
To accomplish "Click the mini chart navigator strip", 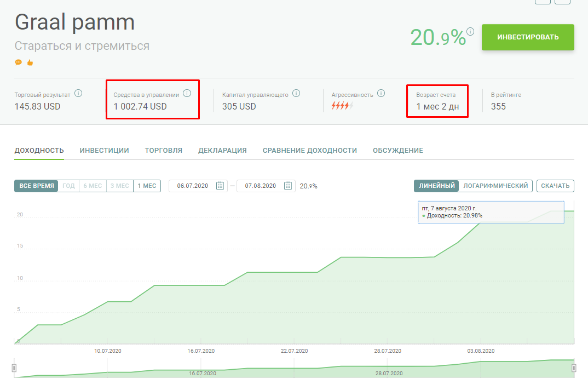I will tap(294, 368).
